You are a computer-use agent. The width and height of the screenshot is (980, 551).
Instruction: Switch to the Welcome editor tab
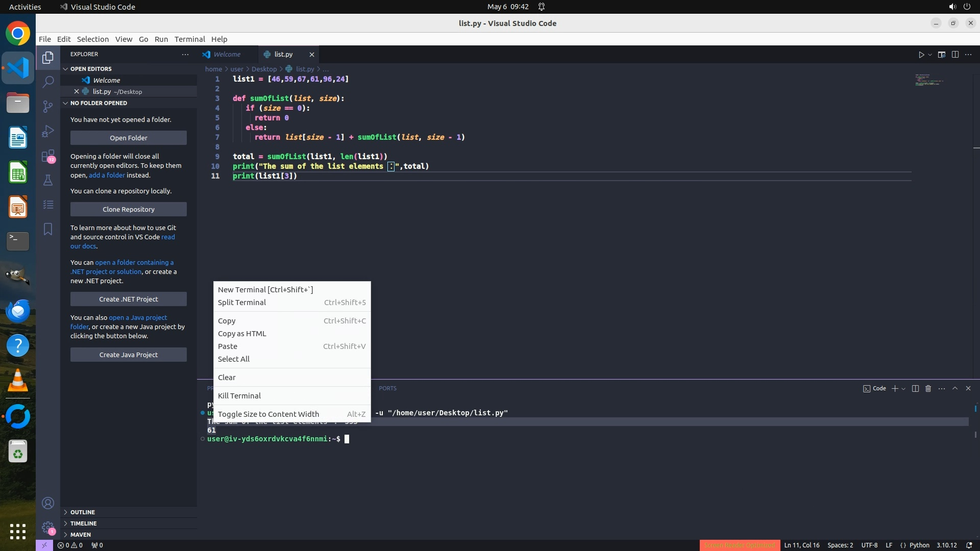point(227,54)
